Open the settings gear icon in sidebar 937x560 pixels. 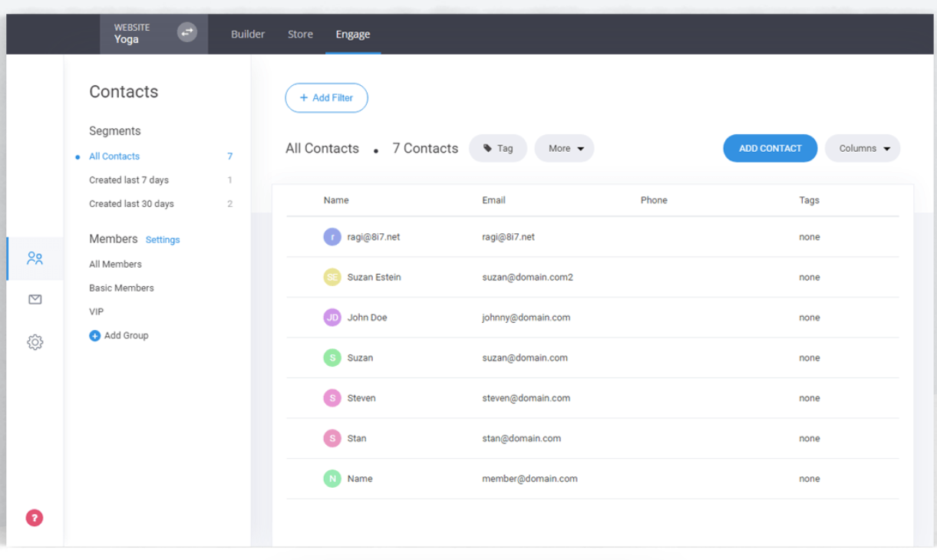(x=35, y=342)
